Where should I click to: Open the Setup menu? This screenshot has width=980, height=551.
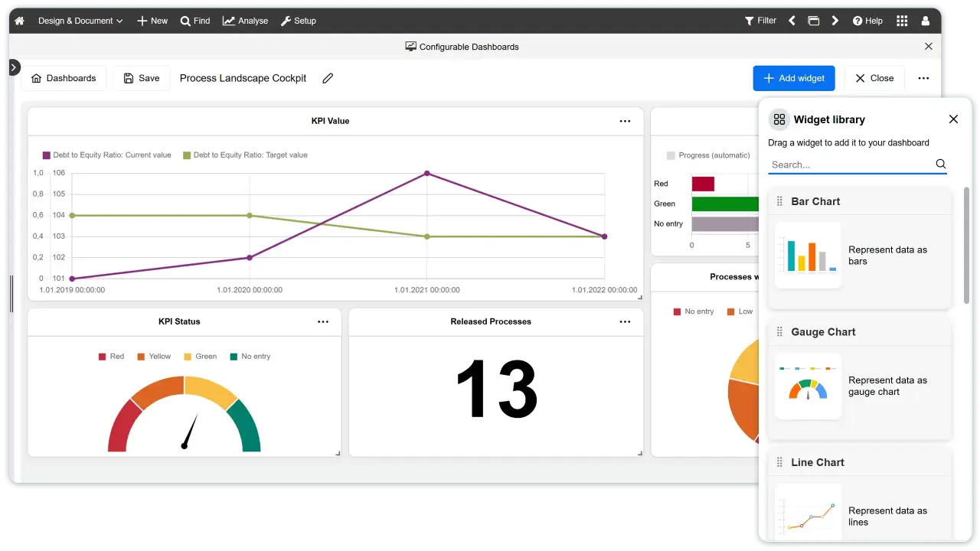click(298, 21)
